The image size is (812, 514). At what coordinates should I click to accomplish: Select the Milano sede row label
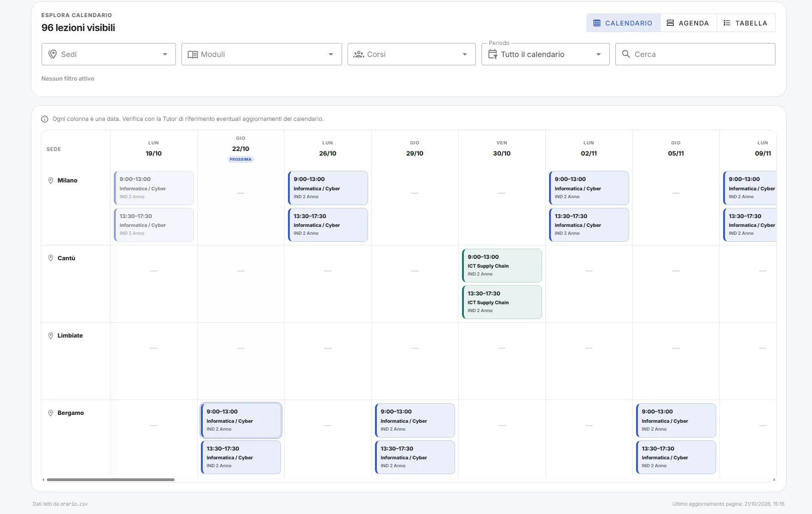tap(68, 181)
